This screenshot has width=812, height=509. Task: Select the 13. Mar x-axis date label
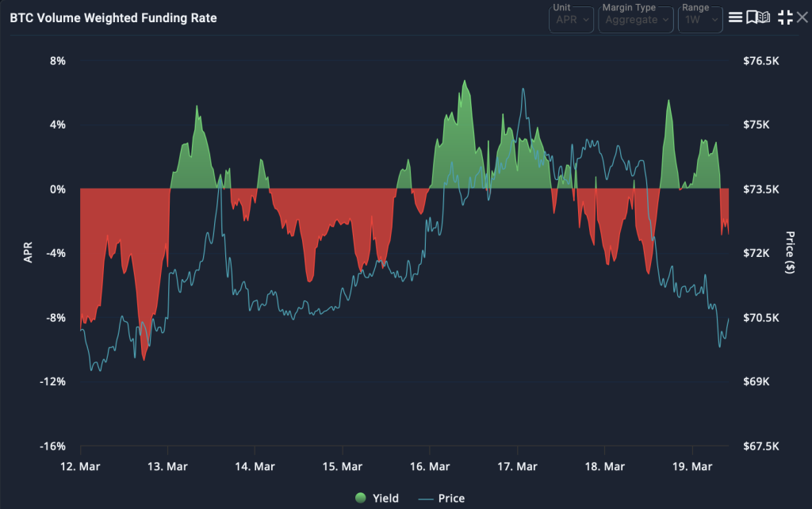click(x=167, y=467)
